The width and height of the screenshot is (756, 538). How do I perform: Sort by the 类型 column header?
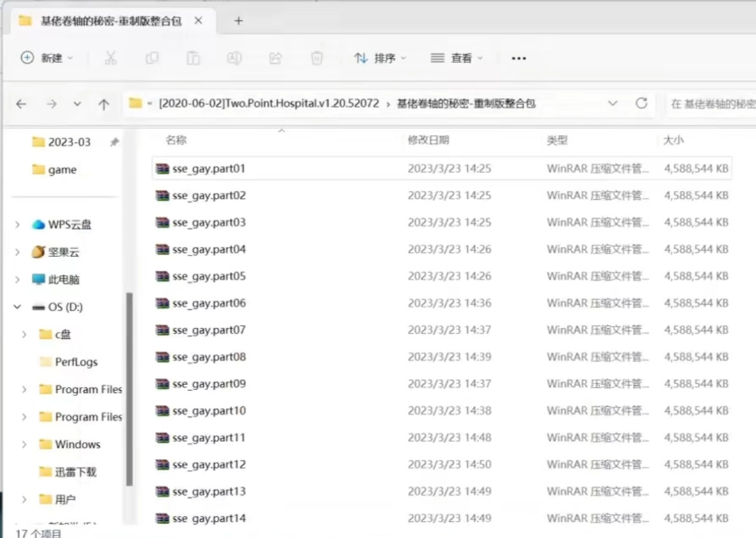click(x=557, y=140)
